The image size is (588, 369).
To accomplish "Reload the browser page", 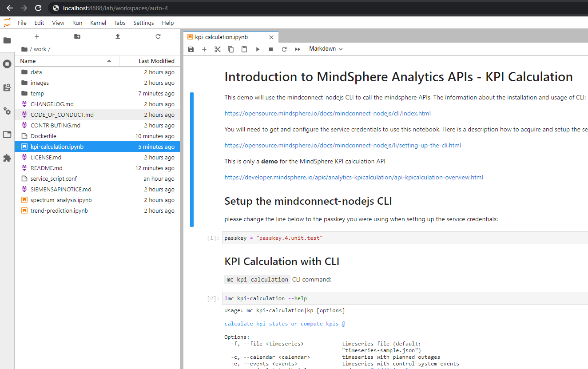I will pos(38,8).
